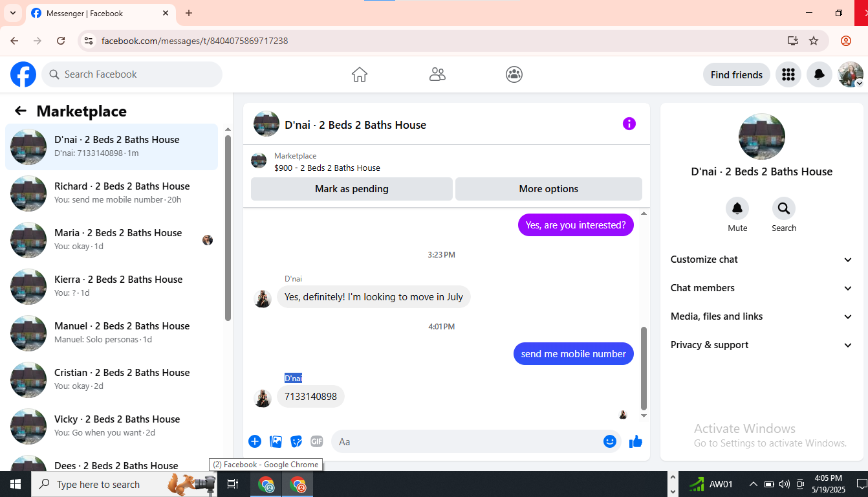Open Kierra conversation in the list
This screenshot has width=868, height=497.
112,287
